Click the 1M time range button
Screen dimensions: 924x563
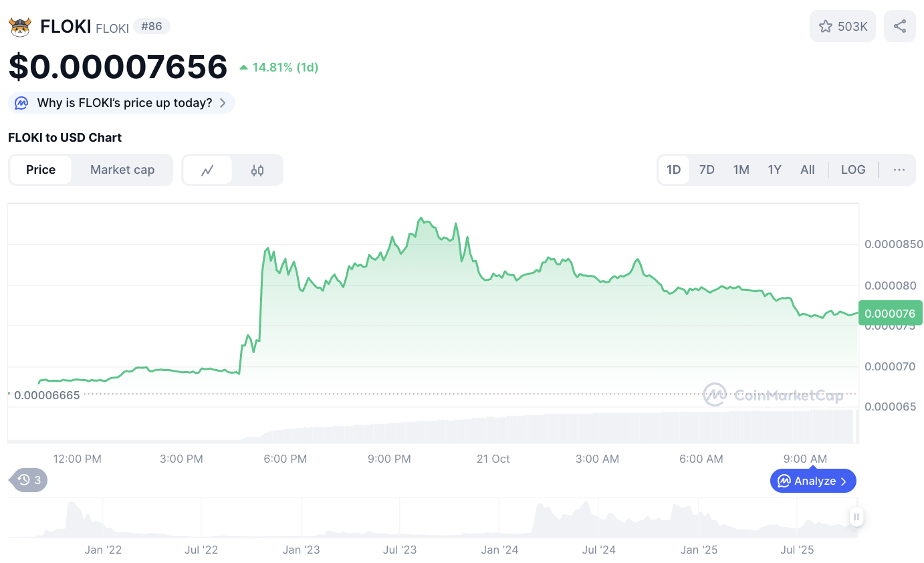[741, 170]
